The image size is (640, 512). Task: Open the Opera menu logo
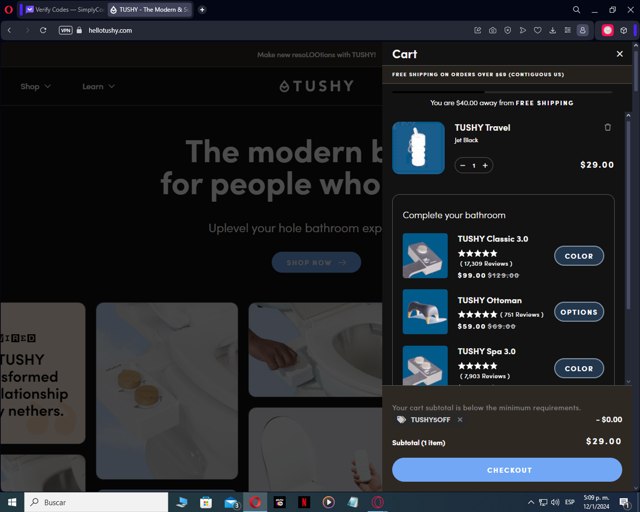[x=8, y=9]
